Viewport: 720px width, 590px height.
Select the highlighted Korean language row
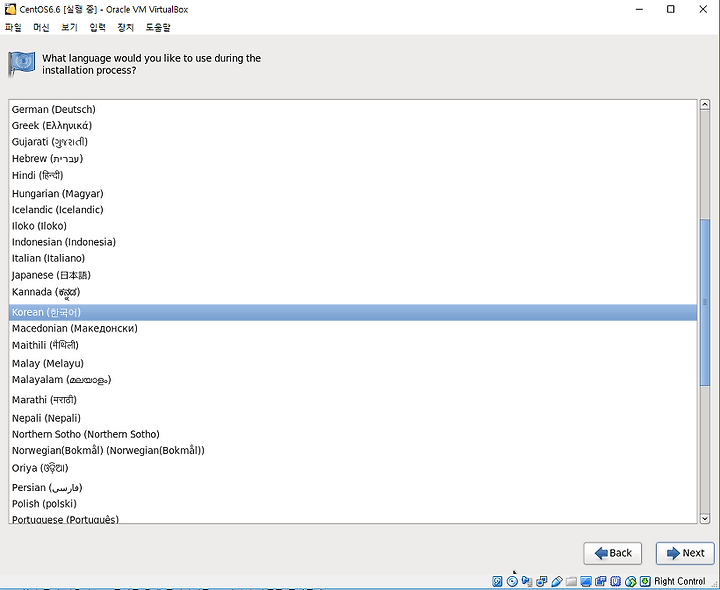[x=353, y=312]
